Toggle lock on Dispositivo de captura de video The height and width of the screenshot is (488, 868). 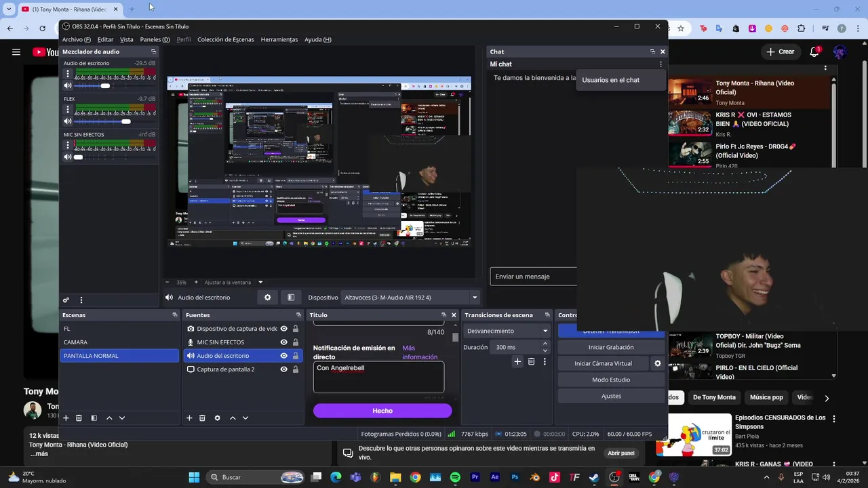tap(296, 329)
